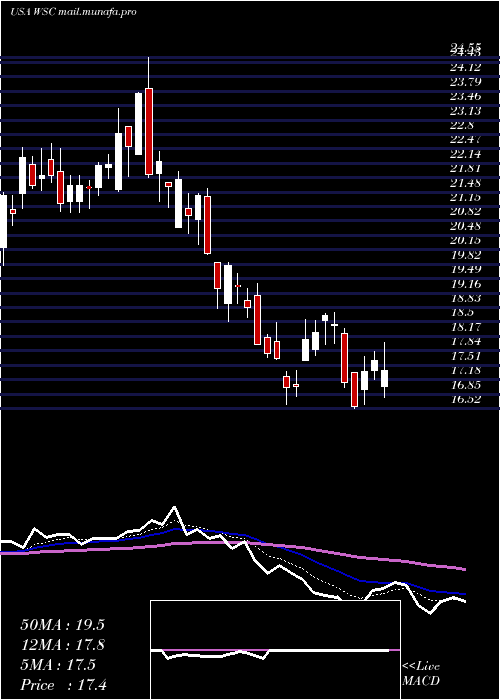
Task: Click the 22.8 price axis label
Action: tap(462, 125)
